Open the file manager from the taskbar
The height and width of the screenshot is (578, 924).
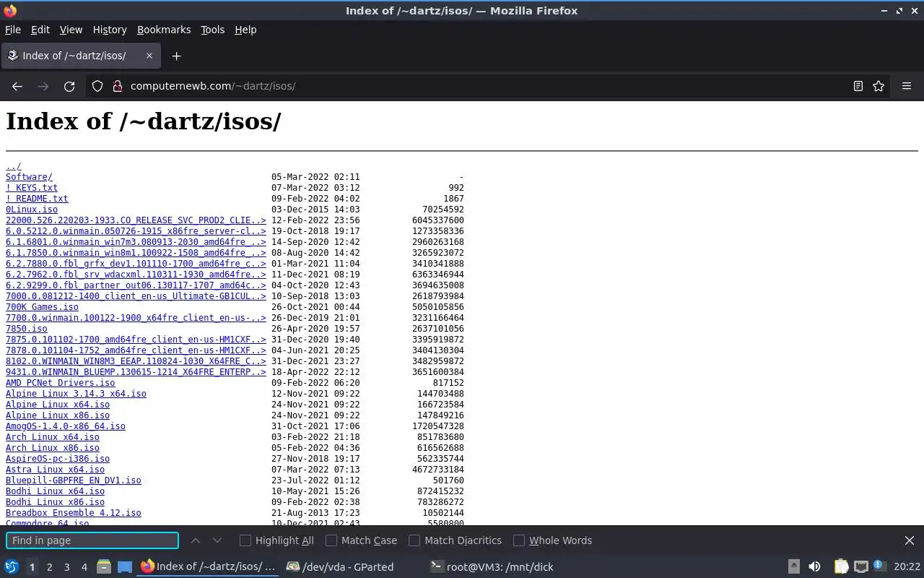[103, 566]
